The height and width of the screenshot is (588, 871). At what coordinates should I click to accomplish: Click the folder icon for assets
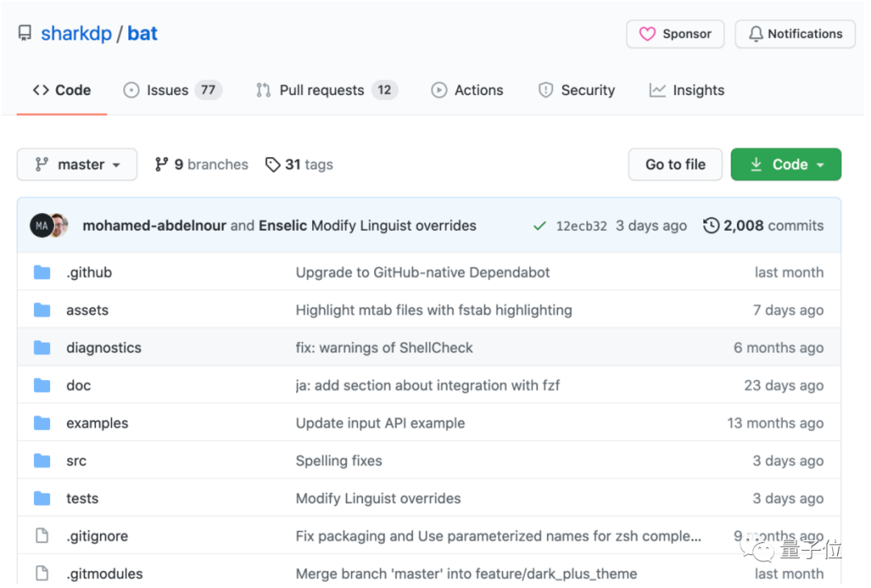point(42,310)
